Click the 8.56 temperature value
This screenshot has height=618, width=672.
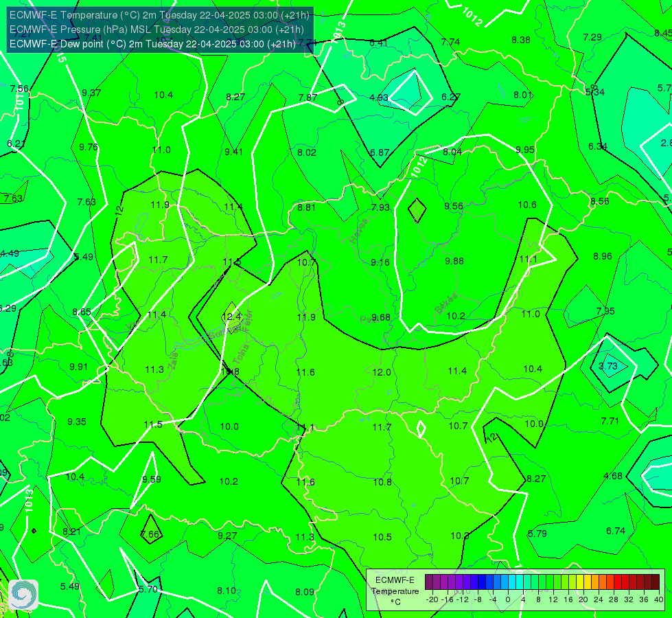[599, 202]
